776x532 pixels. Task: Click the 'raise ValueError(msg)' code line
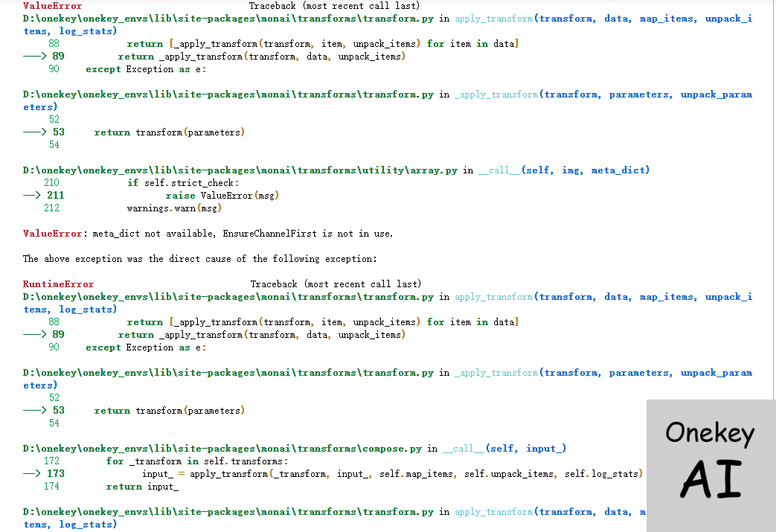coord(222,196)
